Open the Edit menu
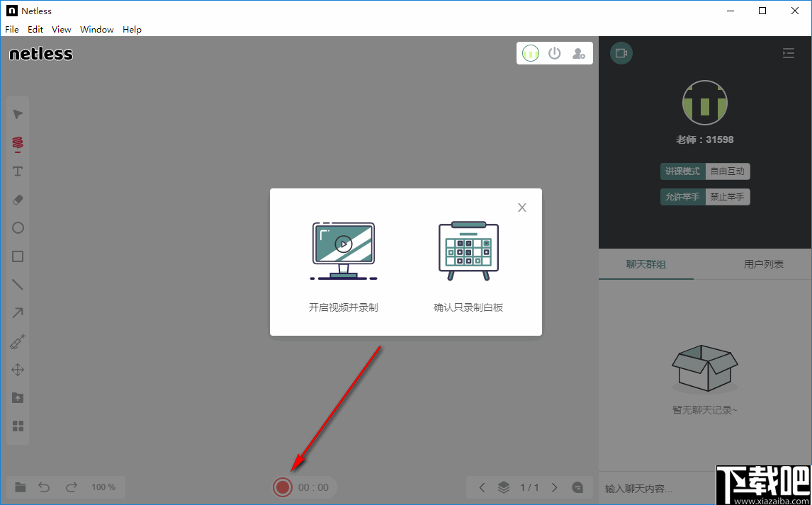The width and height of the screenshot is (812, 505). click(x=35, y=29)
